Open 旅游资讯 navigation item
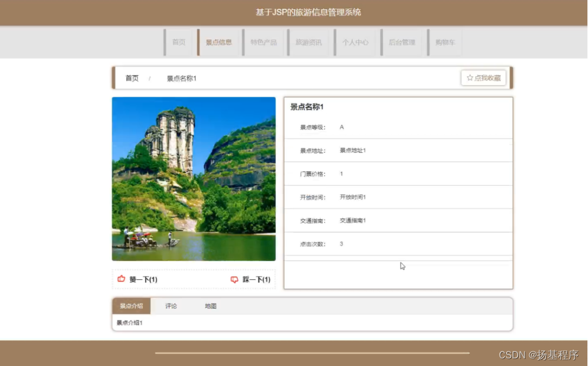This screenshot has width=588, height=366. [308, 42]
